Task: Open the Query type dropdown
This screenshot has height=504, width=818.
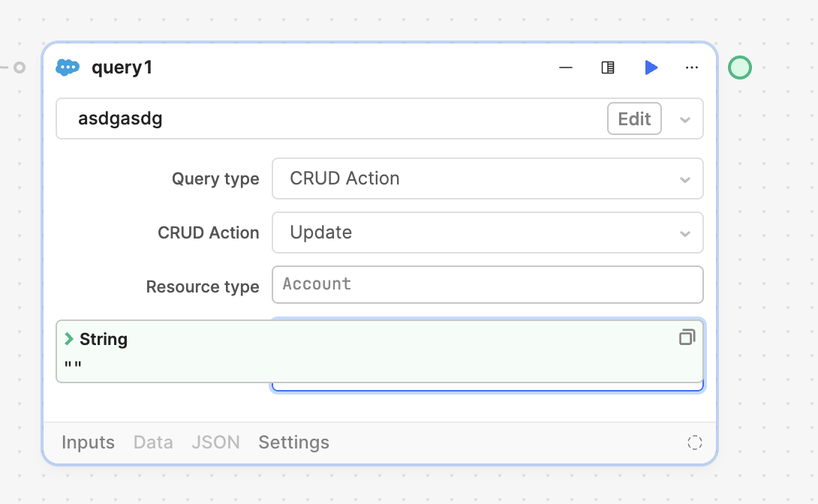Action: 487,178
